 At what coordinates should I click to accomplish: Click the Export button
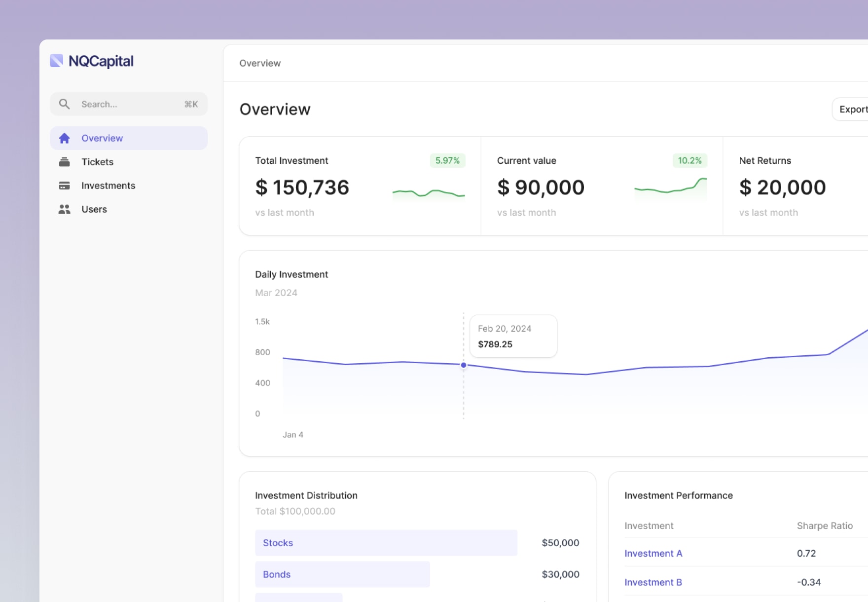[x=851, y=109]
